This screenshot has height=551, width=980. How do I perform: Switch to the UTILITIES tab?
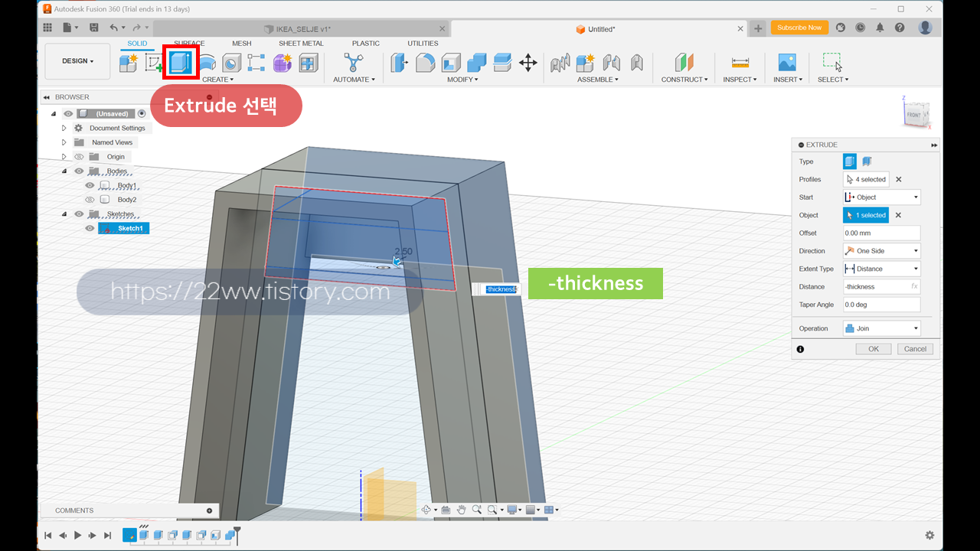(423, 44)
